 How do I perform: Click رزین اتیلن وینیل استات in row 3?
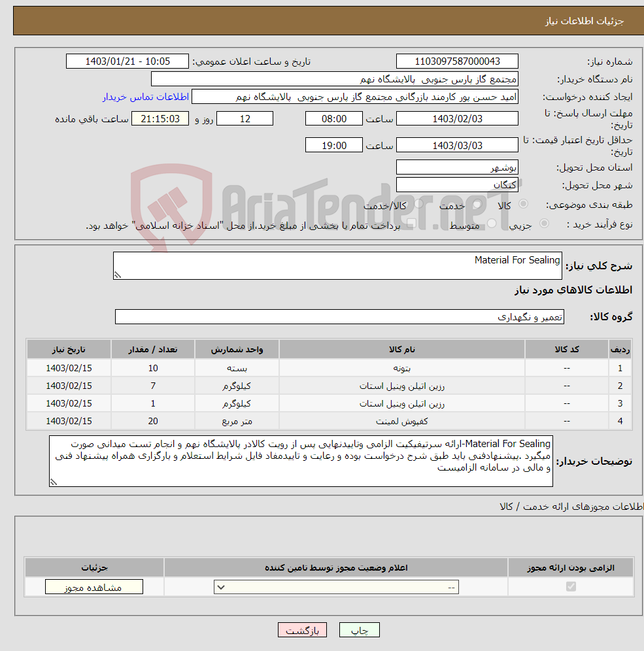401,403
